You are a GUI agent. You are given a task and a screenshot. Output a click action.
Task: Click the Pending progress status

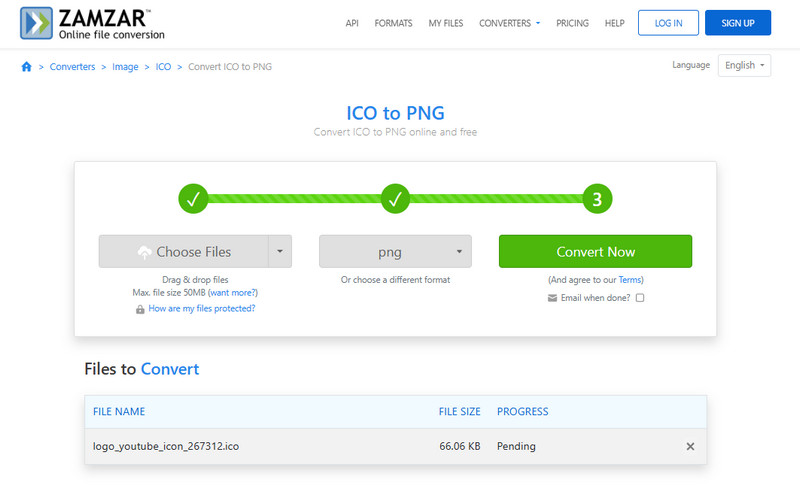coord(516,446)
